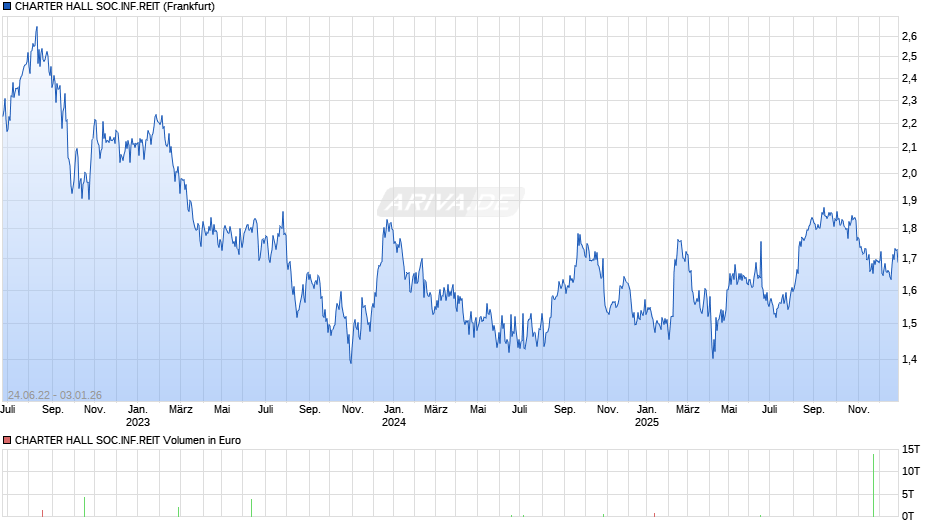The image size is (940, 526).
Task: Click the 5T volume axis label
Action: (x=908, y=494)
